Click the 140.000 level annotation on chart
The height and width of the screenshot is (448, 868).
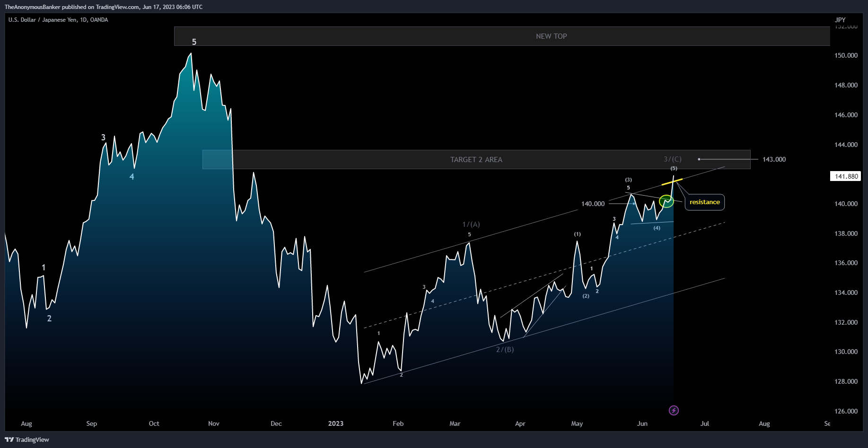[593, 204]
